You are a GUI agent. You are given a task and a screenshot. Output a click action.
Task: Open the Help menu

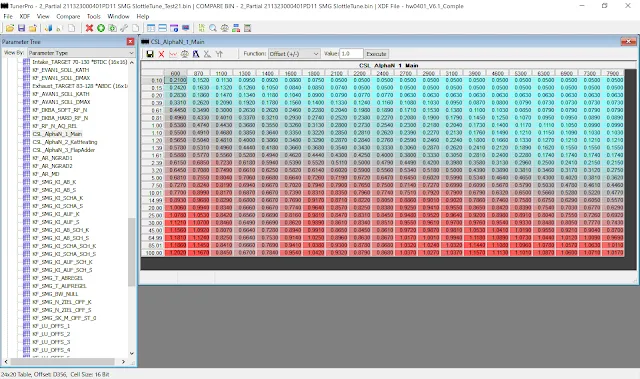tap(143, 16)
